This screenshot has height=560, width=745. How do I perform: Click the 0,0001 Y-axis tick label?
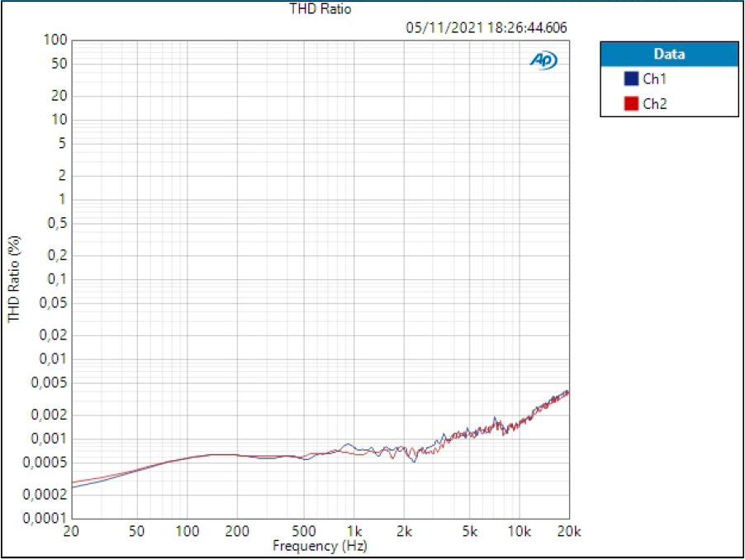(x=45, y=518)
